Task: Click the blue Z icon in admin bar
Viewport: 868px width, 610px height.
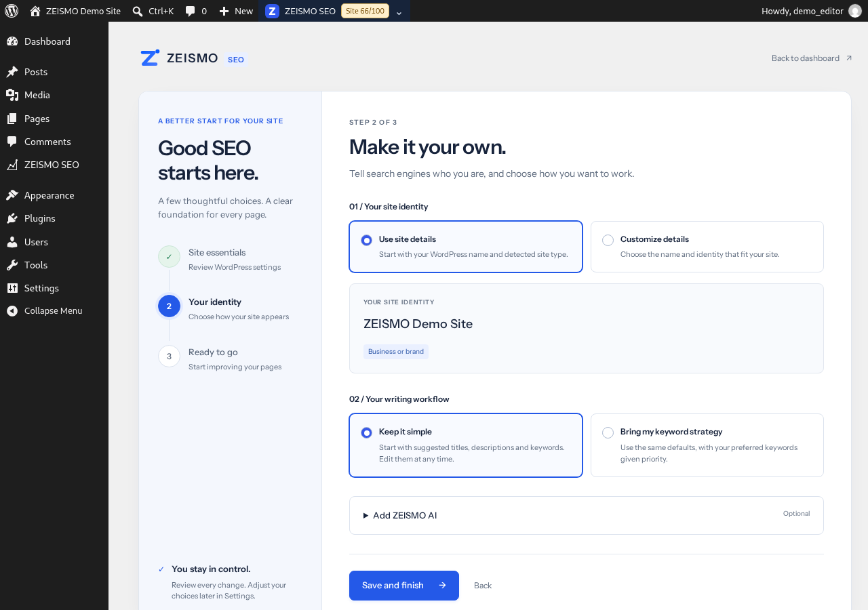Action: click(x=272, y=11)
